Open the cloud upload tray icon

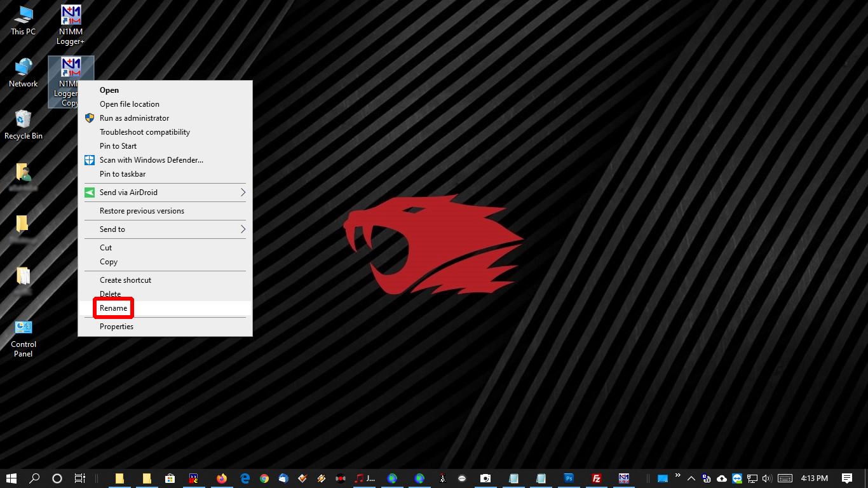[x=722, y=478]
